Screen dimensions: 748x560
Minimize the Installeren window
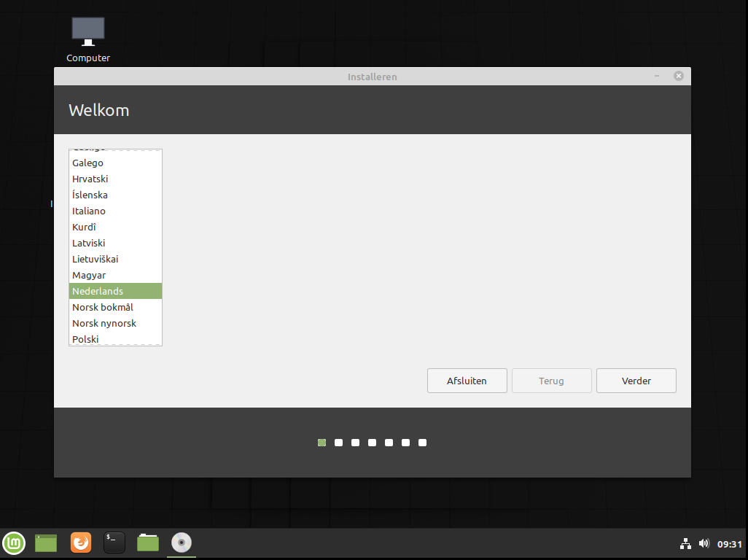(x=657, y=76)
